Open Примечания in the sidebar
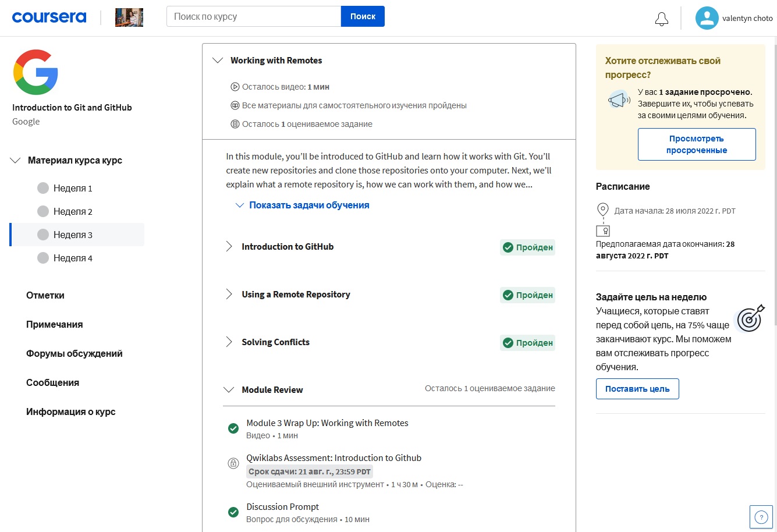The image size is (777, 532). tap(55, 324)
